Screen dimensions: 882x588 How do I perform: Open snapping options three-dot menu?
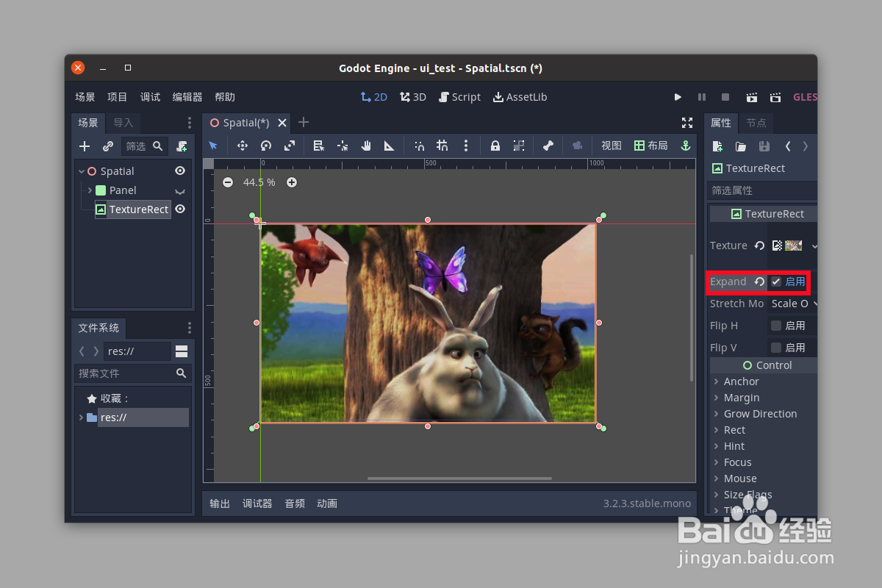[x=466, y=146]
